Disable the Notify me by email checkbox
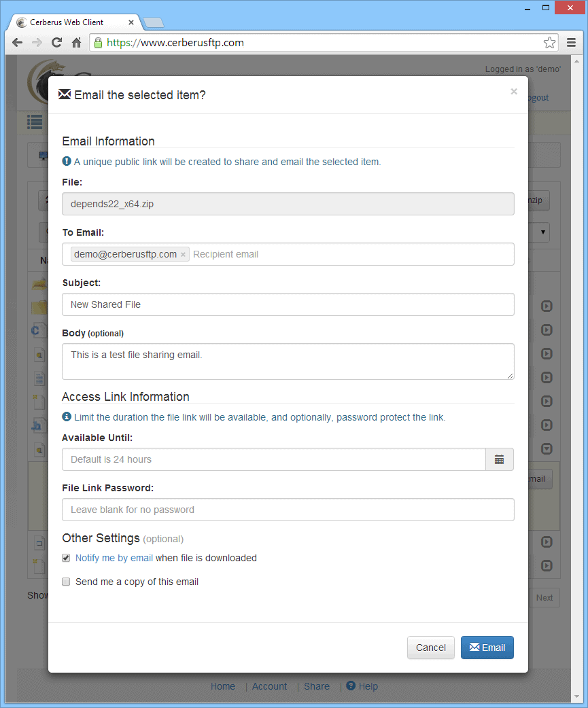 66,557
